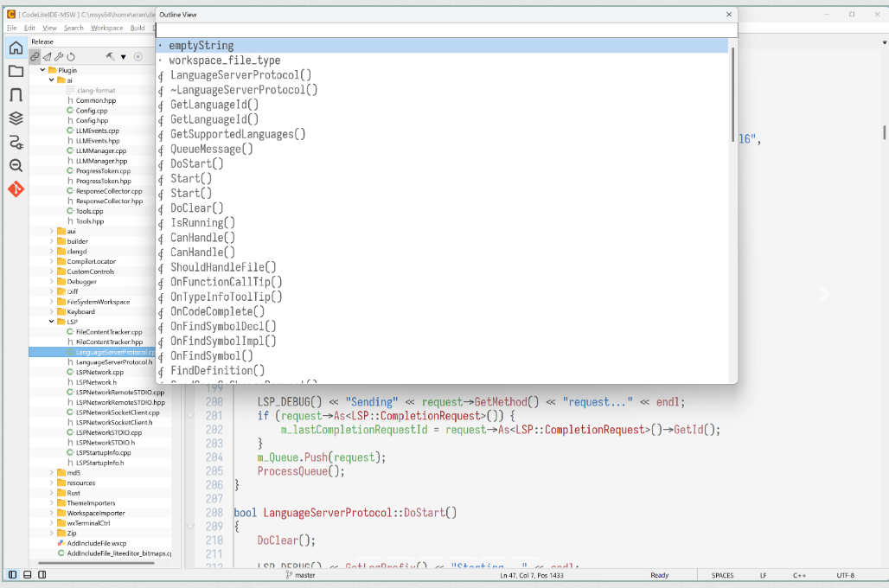Click the stop build circle icon

[x=138, y=57]
